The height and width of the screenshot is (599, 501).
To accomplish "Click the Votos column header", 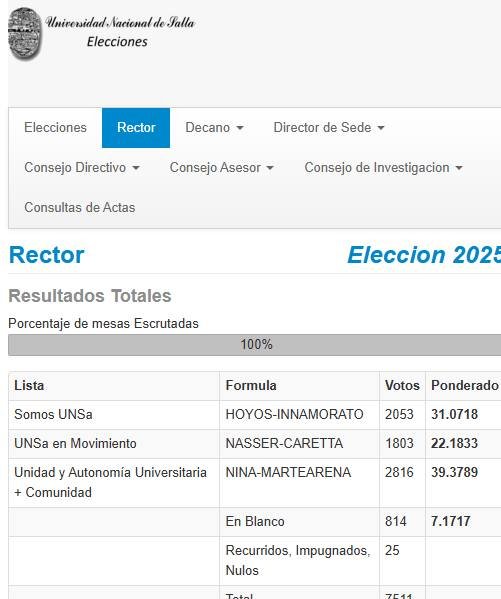I will (402, 386).
